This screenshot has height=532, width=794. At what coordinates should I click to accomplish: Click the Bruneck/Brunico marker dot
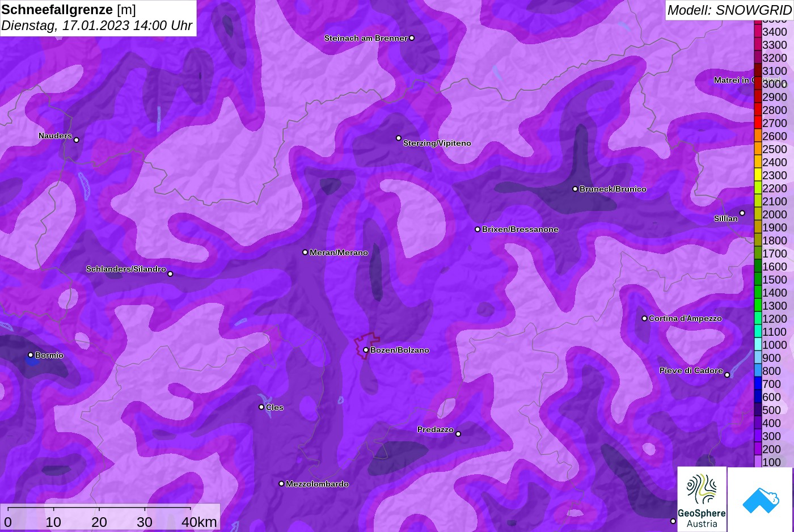[x=575, y=189]
